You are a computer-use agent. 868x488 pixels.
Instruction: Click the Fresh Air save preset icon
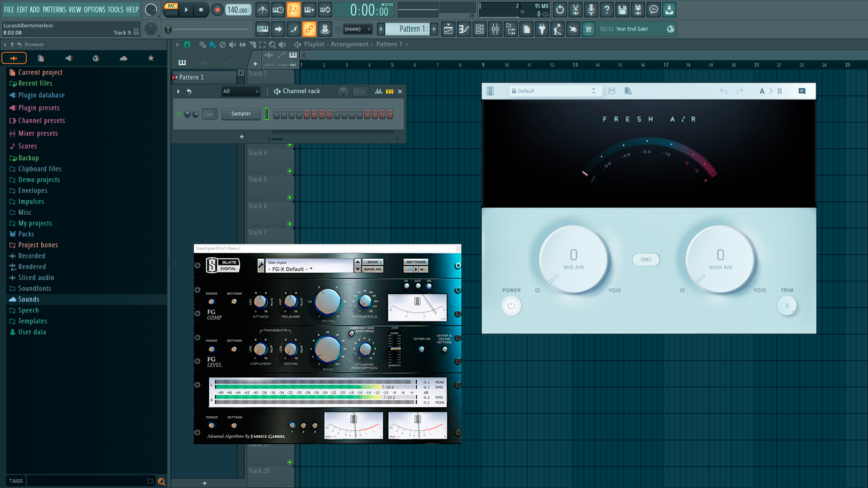tap(612, 91)
